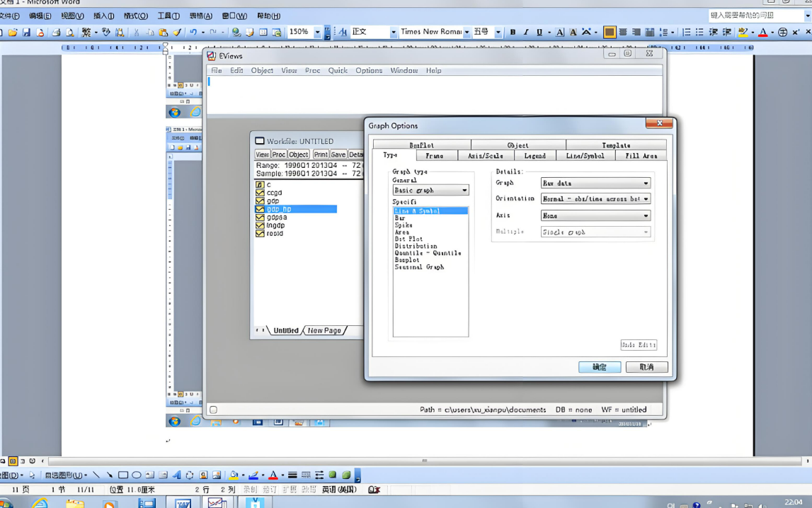812x508 pixels.
Task: Open Internet Explorer from the taskbar
Action: pyautogui.click(x=40, y=503)
